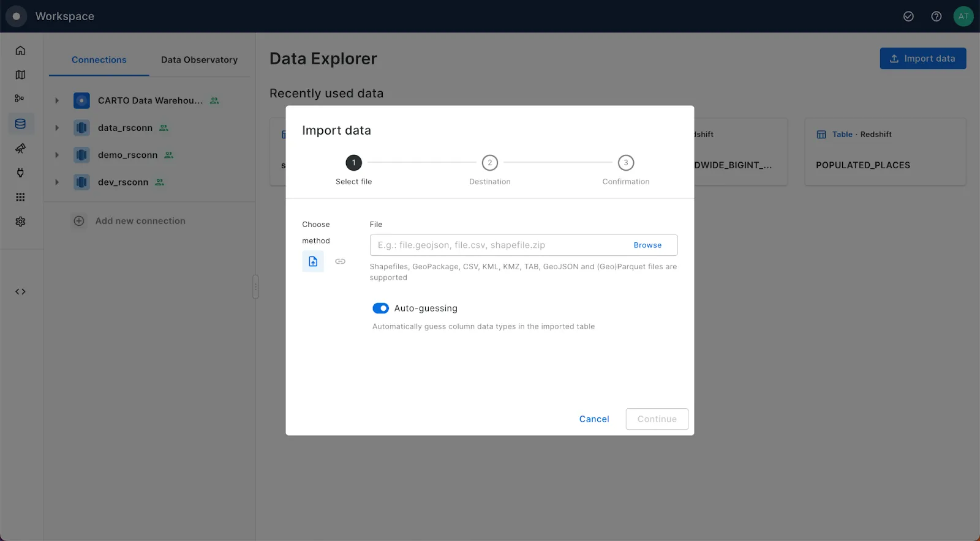
Task: Switch to the Connections tab
Action: (99, 60)
